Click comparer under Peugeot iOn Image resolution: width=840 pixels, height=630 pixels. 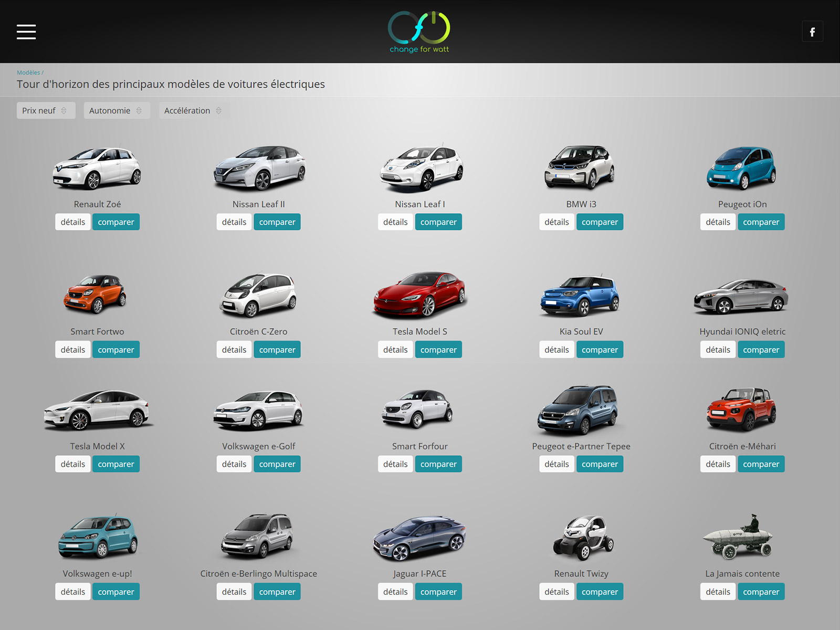click(x=761, y=222)
